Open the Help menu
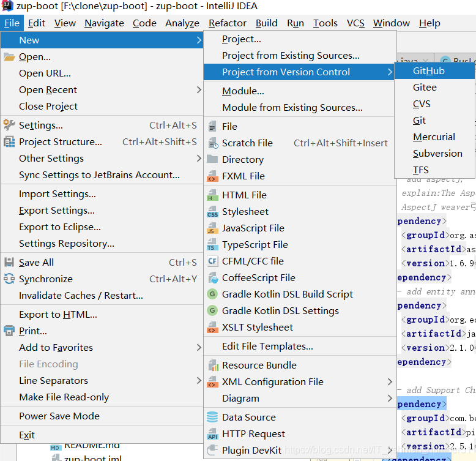The width and height of the screenshot is (476, 461). coord(430,23)
